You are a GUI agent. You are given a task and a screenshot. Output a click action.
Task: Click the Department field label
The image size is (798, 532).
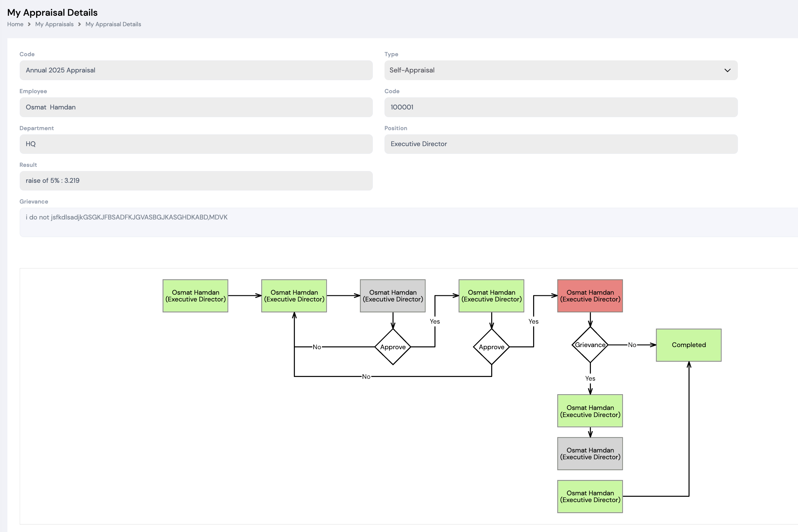click(36, 128)
